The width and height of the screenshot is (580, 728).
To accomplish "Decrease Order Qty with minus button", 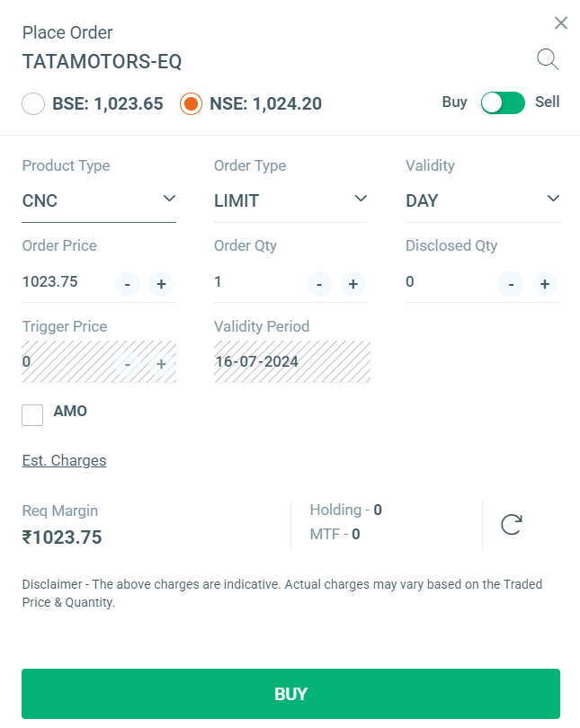I will (319, 284).
